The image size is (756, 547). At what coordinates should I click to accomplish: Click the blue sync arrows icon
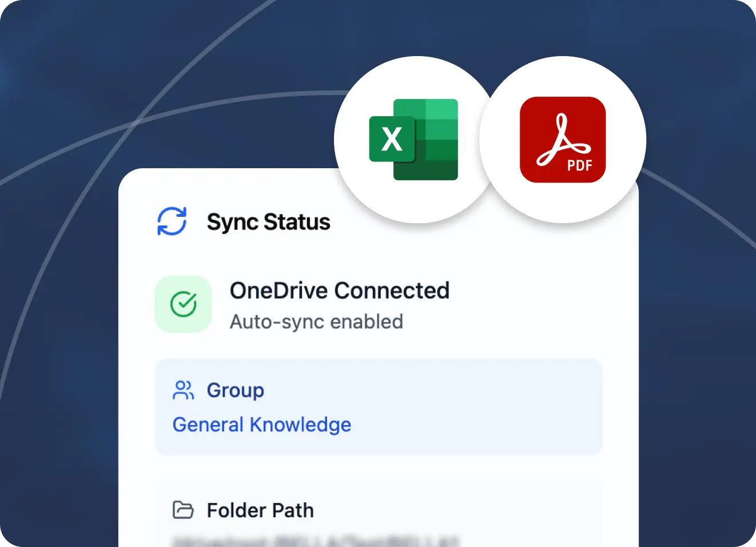tap(172, 221)
